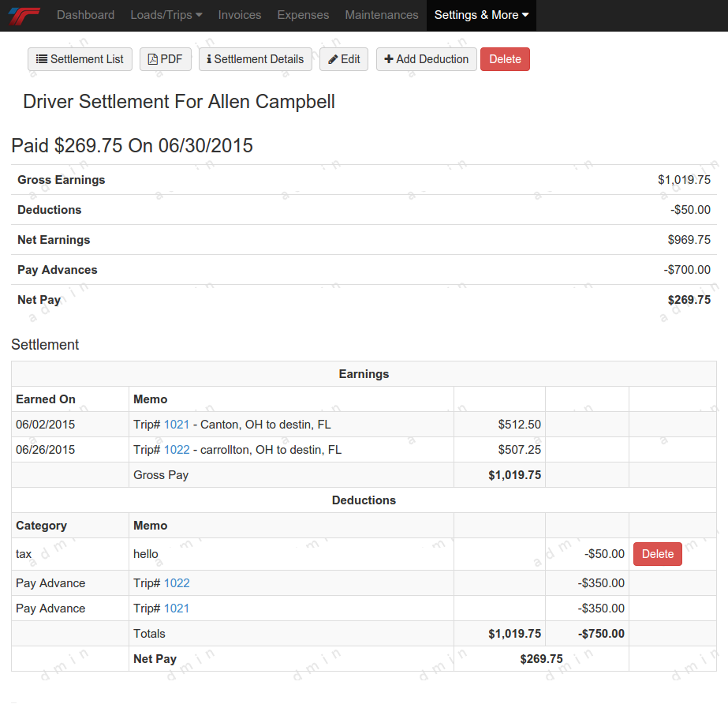Select the Net Pay summary amount $269.75
Image resolution: width=728 pixels, height=704 pixels.
(689, 300)
